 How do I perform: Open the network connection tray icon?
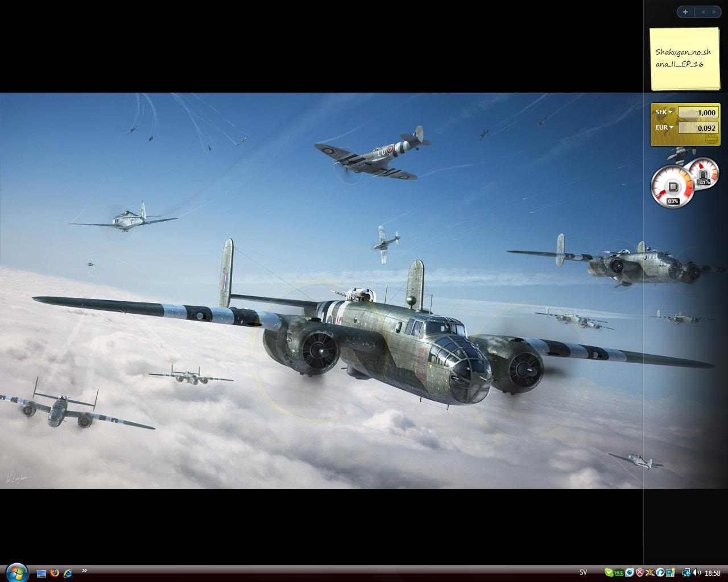[686, 573]
